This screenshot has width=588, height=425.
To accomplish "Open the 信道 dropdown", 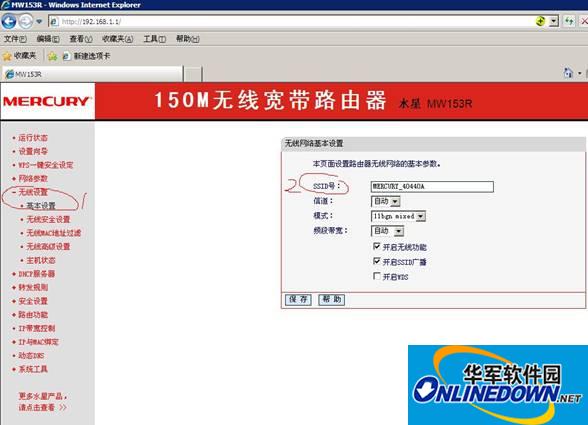I will [x=386, y=201].
